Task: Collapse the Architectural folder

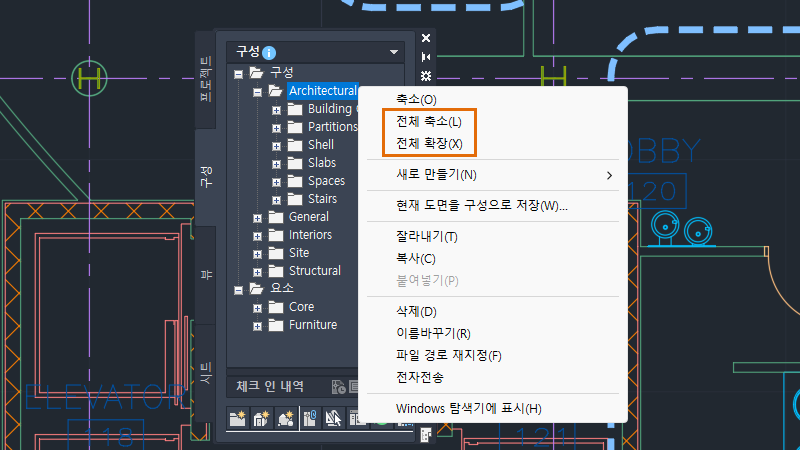Action: (x=257, y=92)
